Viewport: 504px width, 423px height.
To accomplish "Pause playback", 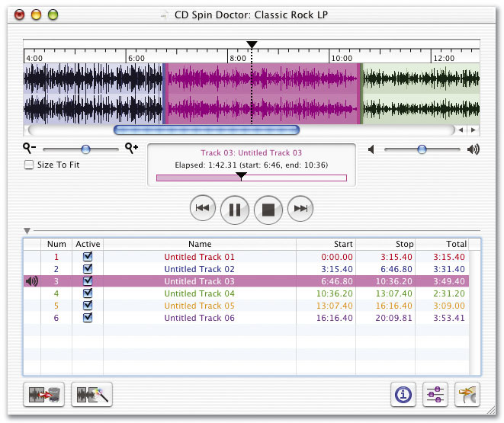I will click(x=235, y=210).
